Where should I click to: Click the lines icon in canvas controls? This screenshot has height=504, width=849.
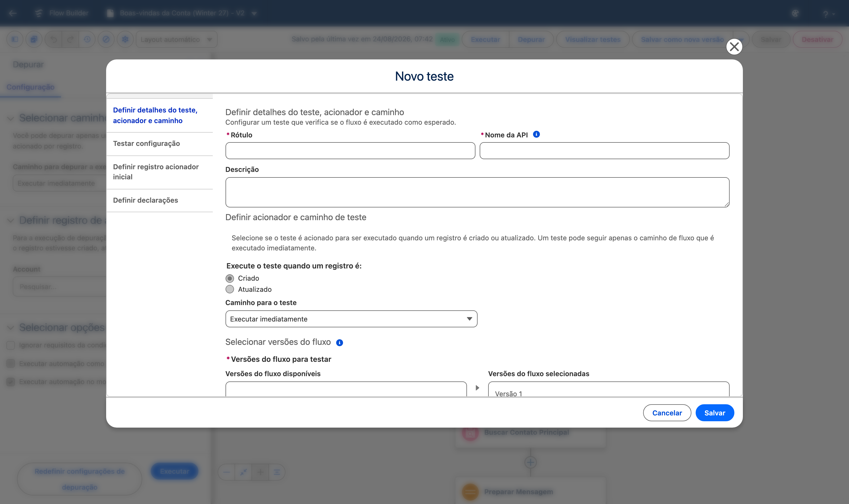coord(277,472)
